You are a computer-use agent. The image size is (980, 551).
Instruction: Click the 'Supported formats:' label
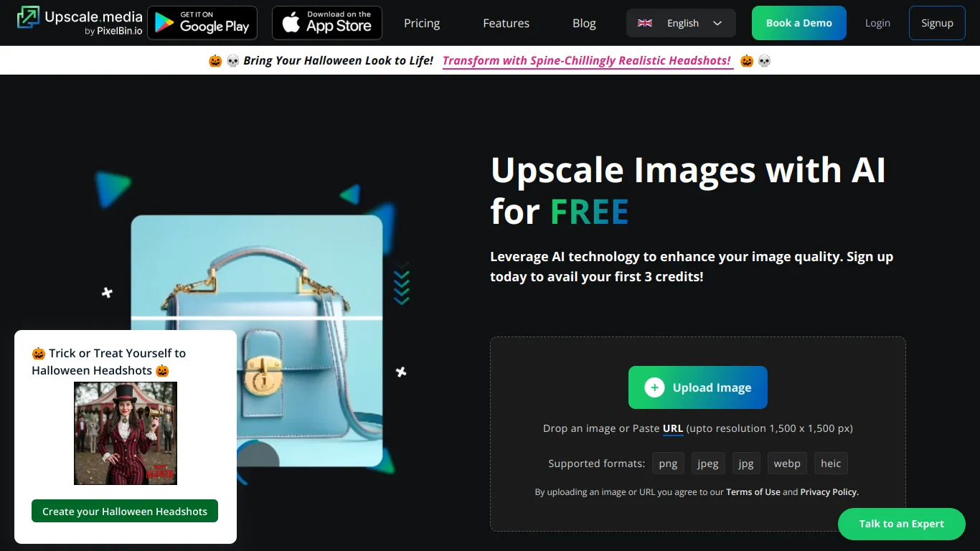pos(597,463)
